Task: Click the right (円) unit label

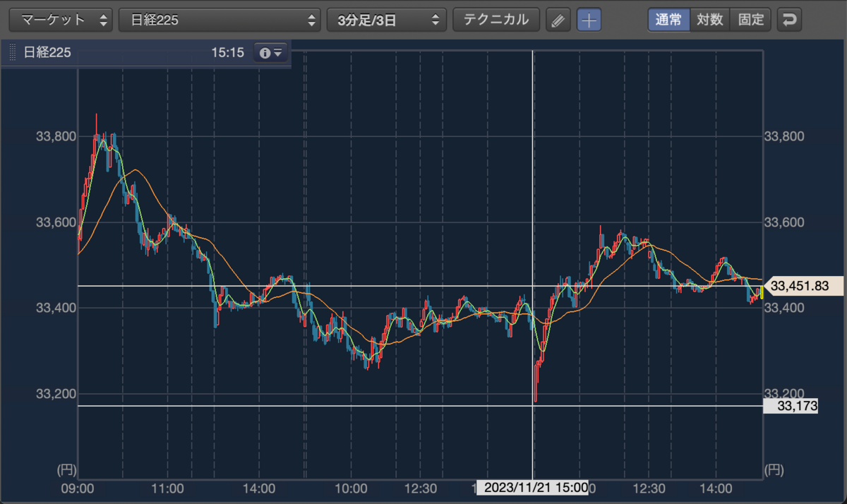Action: pyautogui.click(x=775, y=469)
